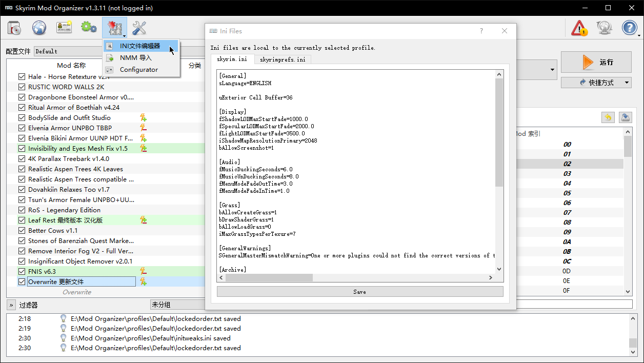Open the help icon dropdown arrow

coord(639,36)
